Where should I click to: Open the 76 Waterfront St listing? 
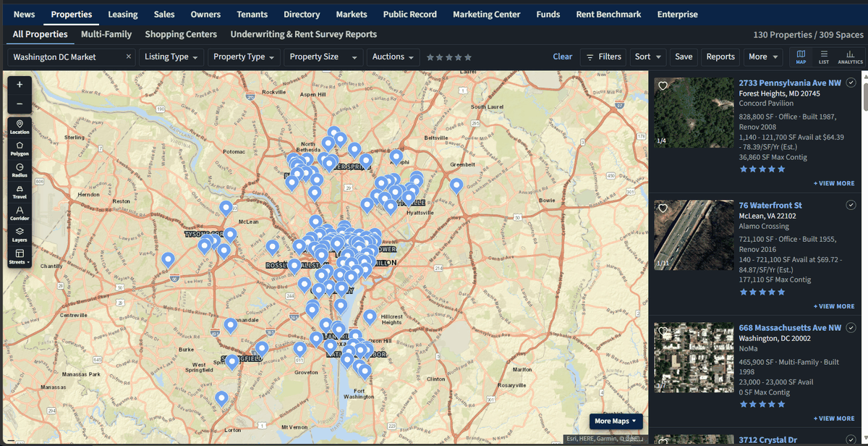pos(770,206)
